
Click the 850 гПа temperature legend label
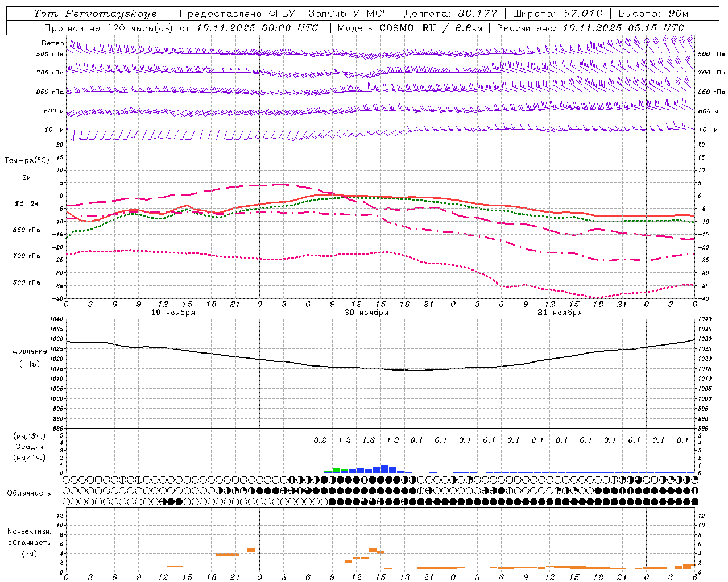(26, 230)
